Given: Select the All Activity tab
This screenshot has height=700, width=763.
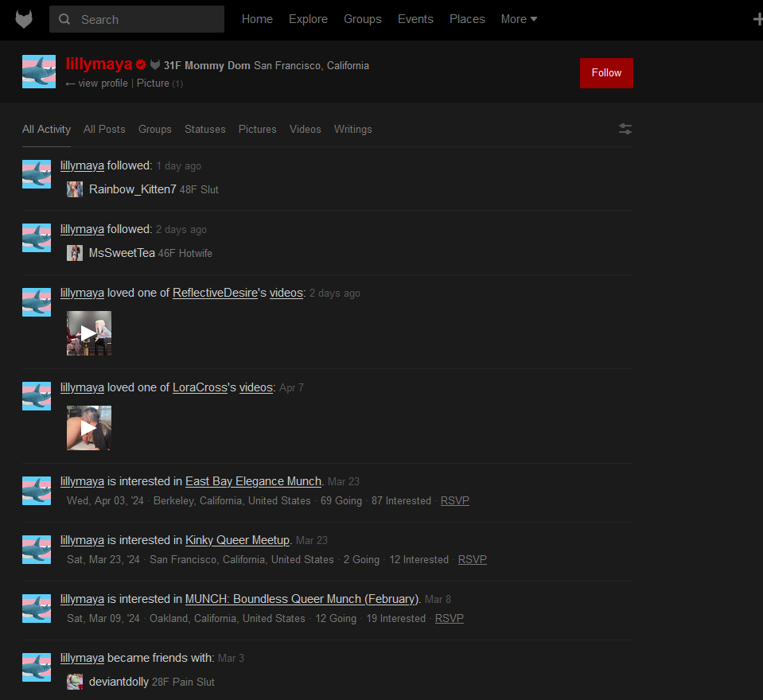Looking at the screenshot, I should pos(46,130).
